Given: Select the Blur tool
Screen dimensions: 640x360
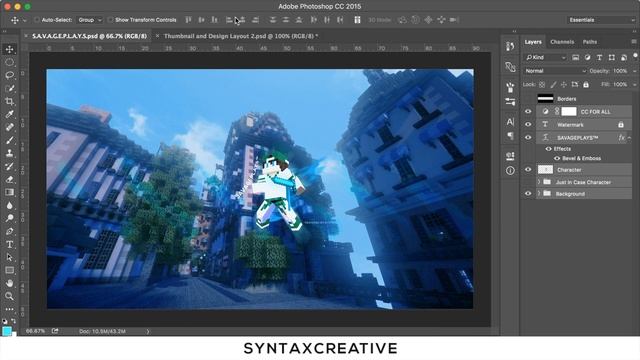Looking at the screenshot, I should (x=9, y=205).
